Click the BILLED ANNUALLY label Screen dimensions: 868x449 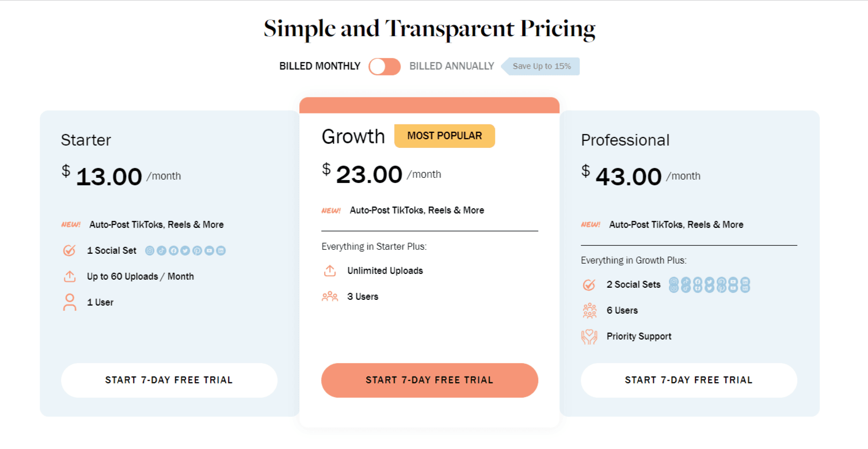[451, 66]
